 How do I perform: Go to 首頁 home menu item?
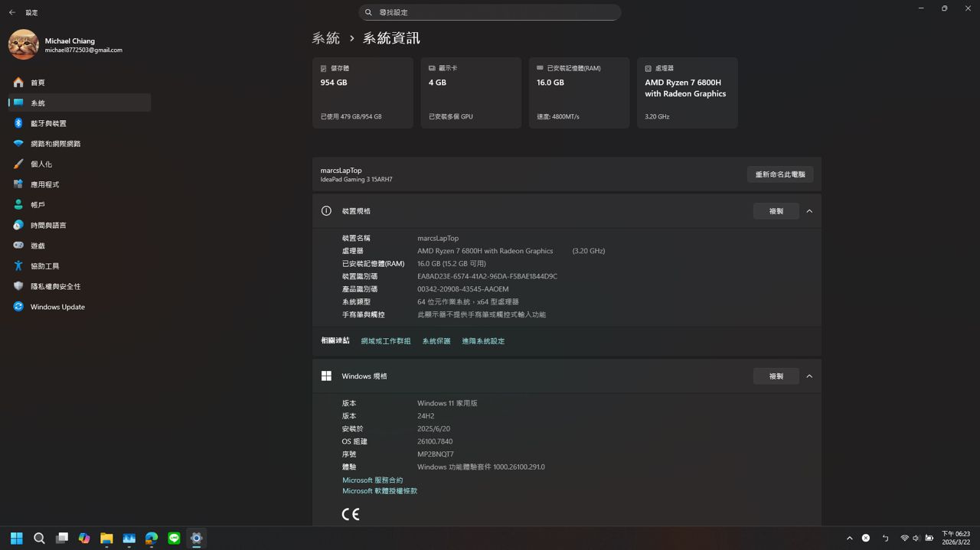tap(38, 83)
